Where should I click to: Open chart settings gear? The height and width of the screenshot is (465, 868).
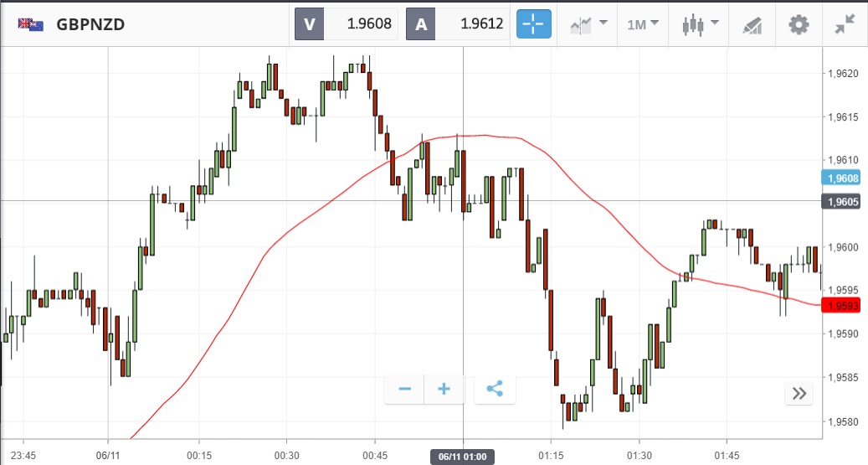(799, 24)
